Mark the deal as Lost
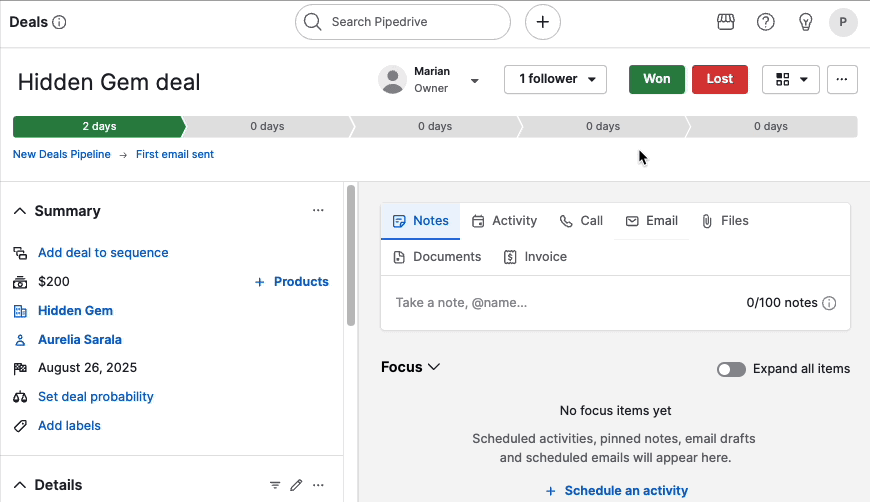The image size is (870, 502). [720, 79]
